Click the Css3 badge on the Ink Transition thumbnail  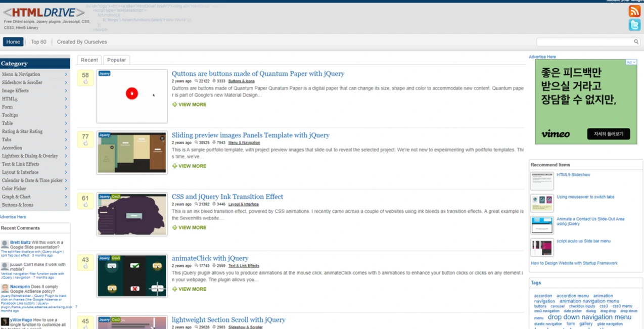point(116,197)
